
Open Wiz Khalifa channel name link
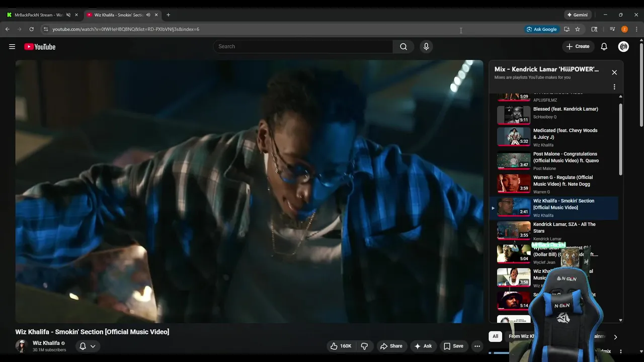pyautogui.click(x=46, y=343)
